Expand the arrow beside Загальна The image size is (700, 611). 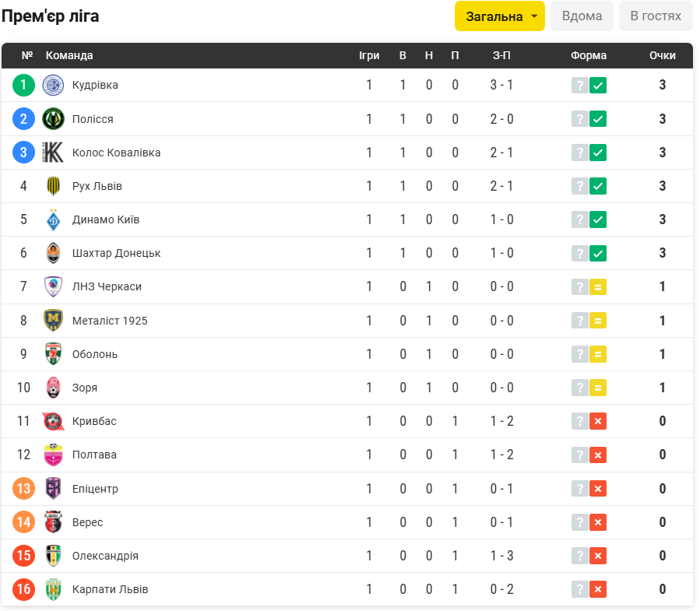click(x=534, y=16)
